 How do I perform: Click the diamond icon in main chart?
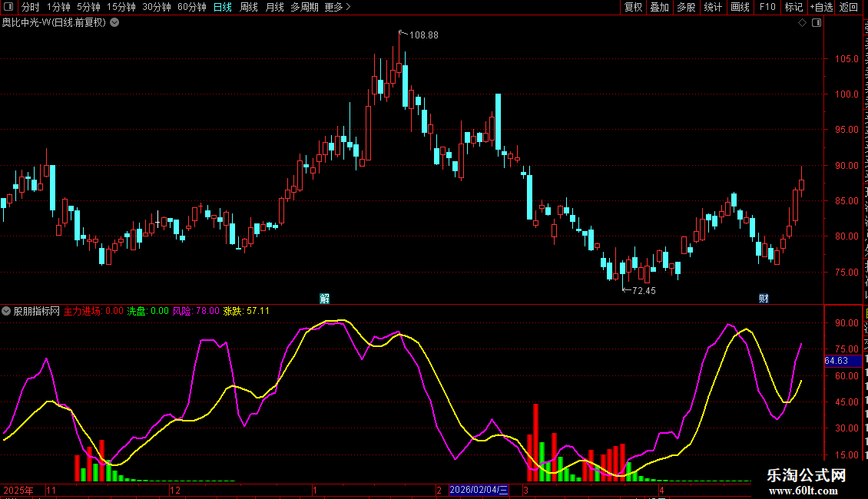[x=802, y=23]
